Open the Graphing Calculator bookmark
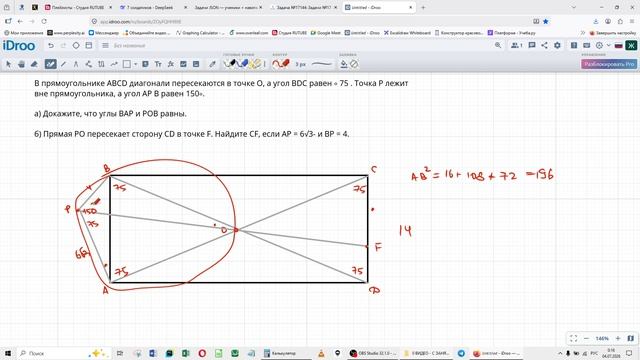 (200, 33)
